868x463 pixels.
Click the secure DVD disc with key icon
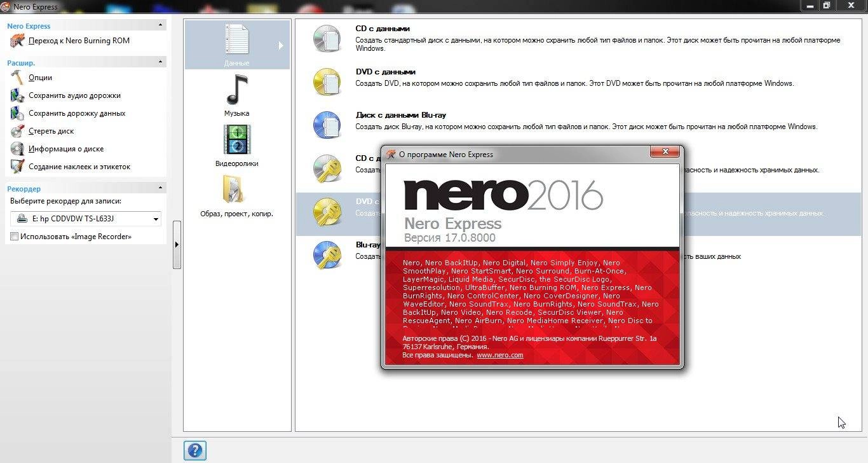(327, 212)
